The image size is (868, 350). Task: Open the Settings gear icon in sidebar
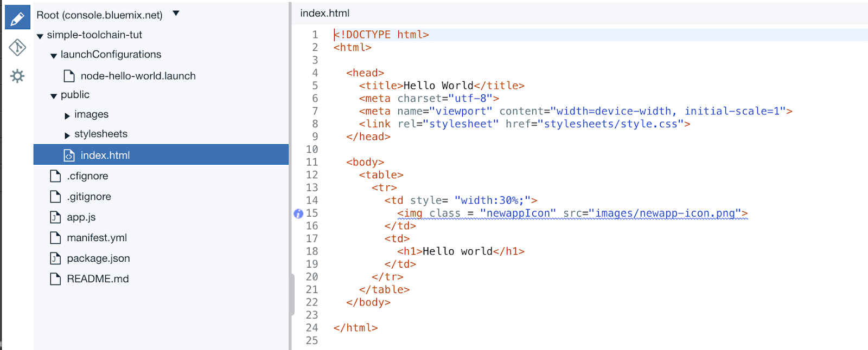click(x=17, y=76)
